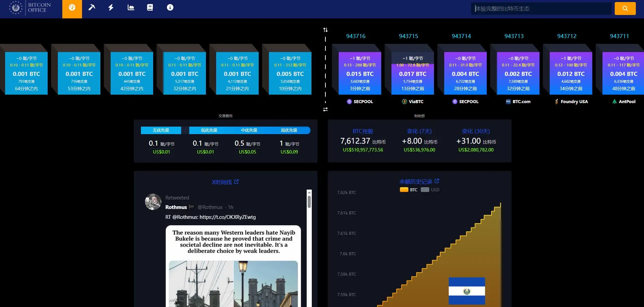Open mined block with 6,722 transactions
Viewport: 644px width, 307px height.
pos(465,73)
